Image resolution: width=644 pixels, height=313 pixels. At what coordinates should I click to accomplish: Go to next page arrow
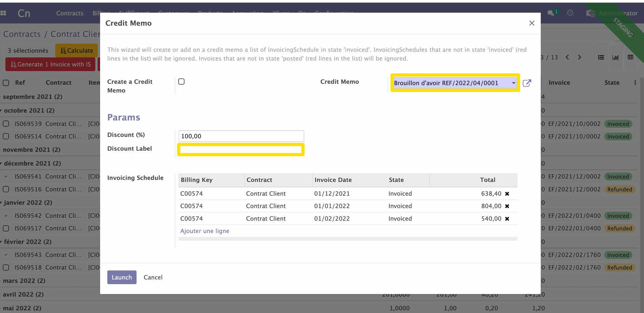click(x=579, y=57)
